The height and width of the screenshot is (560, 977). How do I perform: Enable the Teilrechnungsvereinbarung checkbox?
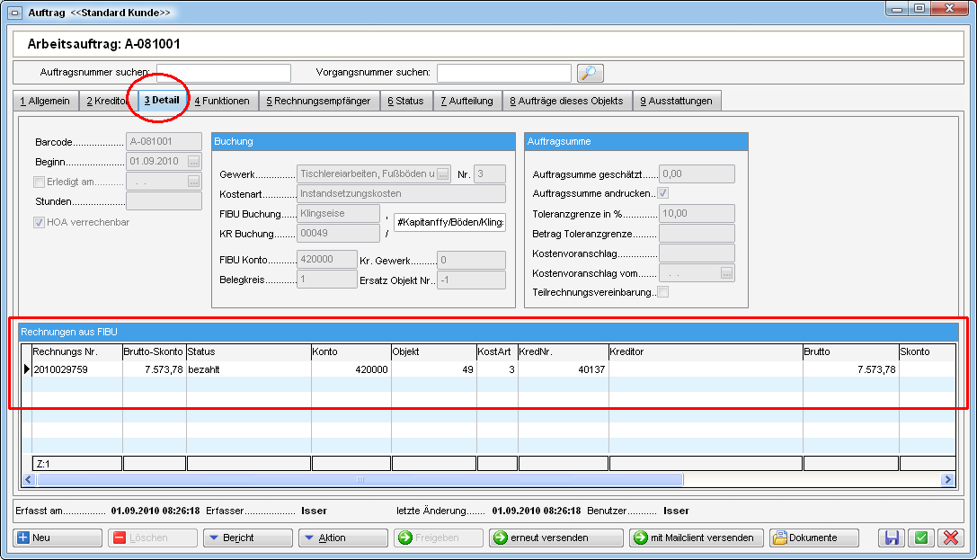663,292
